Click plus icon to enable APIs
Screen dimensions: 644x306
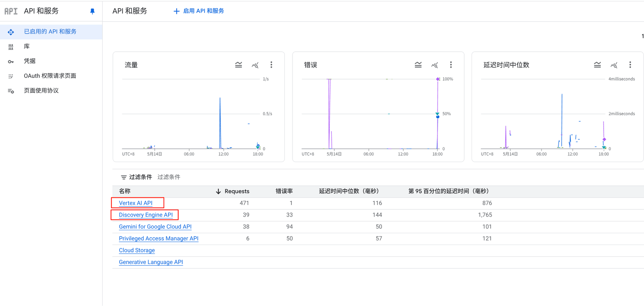point(176,11)
